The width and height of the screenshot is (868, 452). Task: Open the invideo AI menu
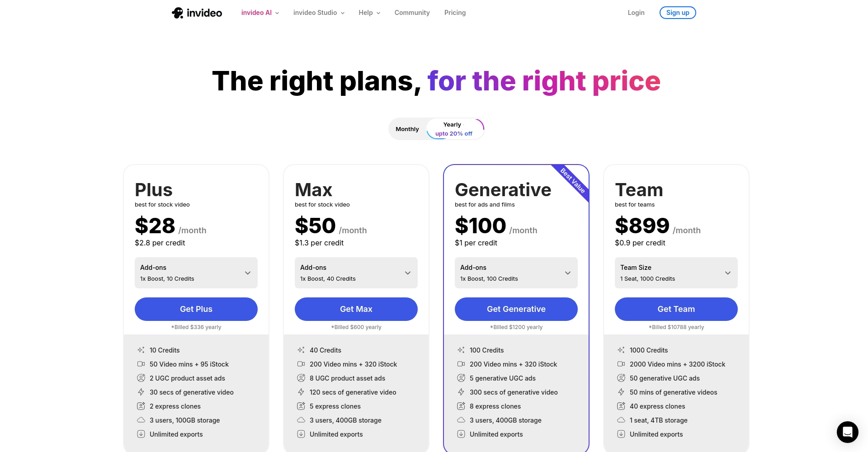(x=260, y=13)
